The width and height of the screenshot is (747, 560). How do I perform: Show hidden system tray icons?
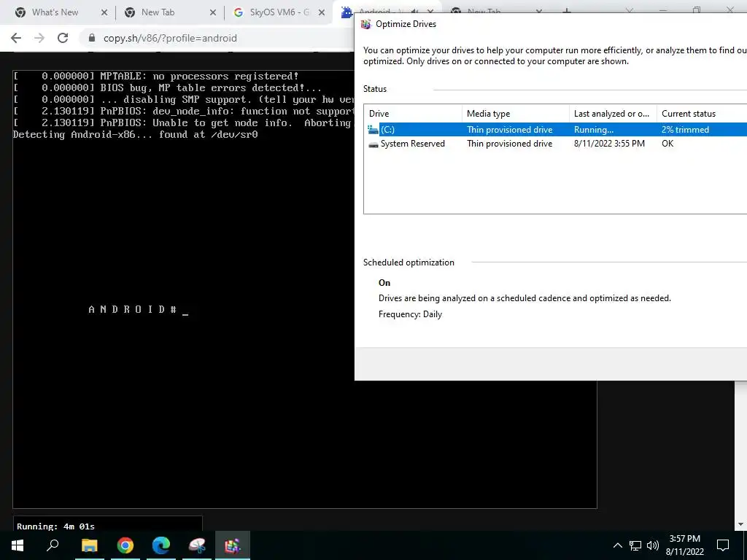pyautogui.click(x=617, y=545)
